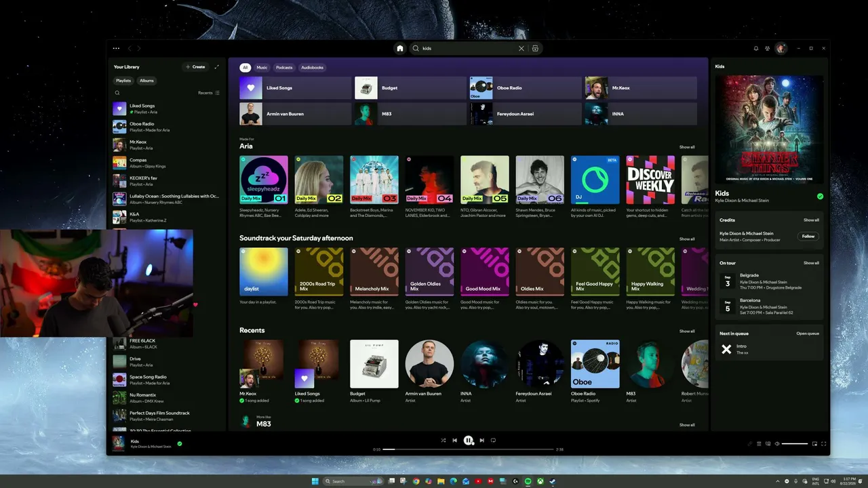Open the Windows Start menu

(x=314, y=481)
